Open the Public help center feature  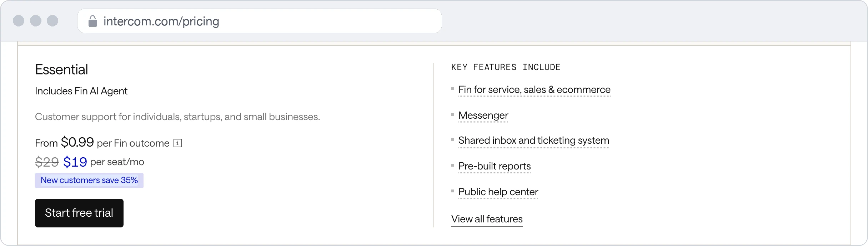(x=498, y=192)
